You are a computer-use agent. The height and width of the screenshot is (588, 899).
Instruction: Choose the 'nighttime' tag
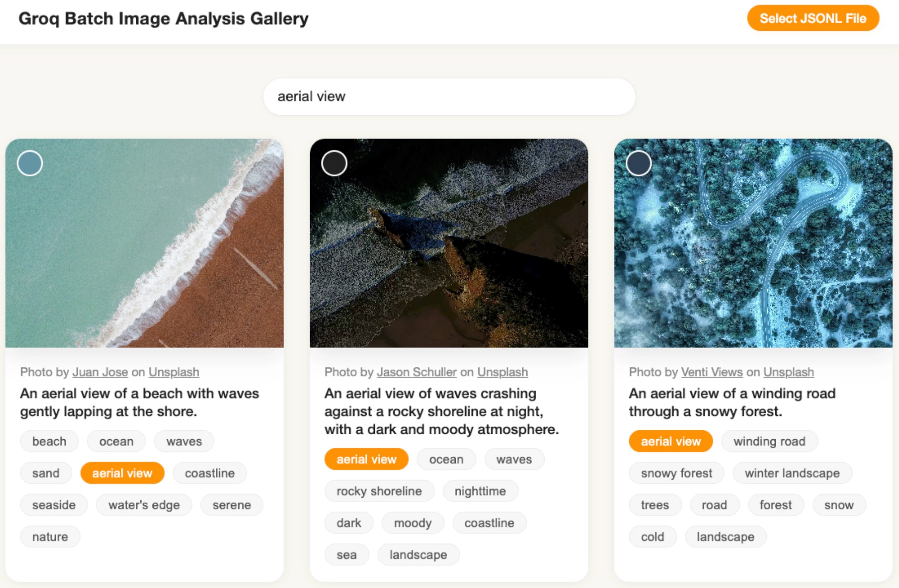pos(480,491)
